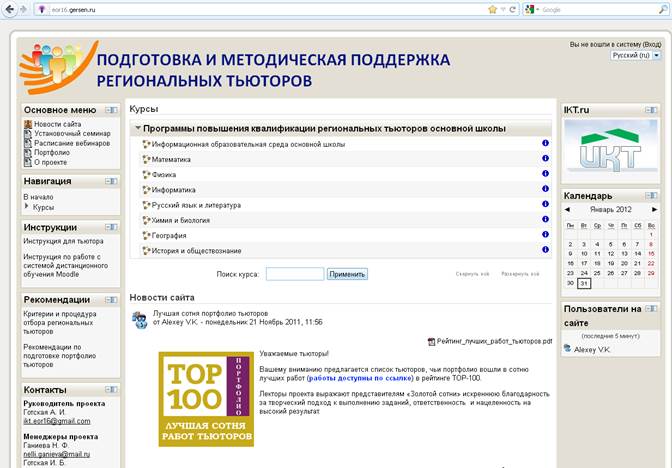This screenshot has width=672, height=468.
Task: Hide the Навигация block
Action: pos(110,181)
